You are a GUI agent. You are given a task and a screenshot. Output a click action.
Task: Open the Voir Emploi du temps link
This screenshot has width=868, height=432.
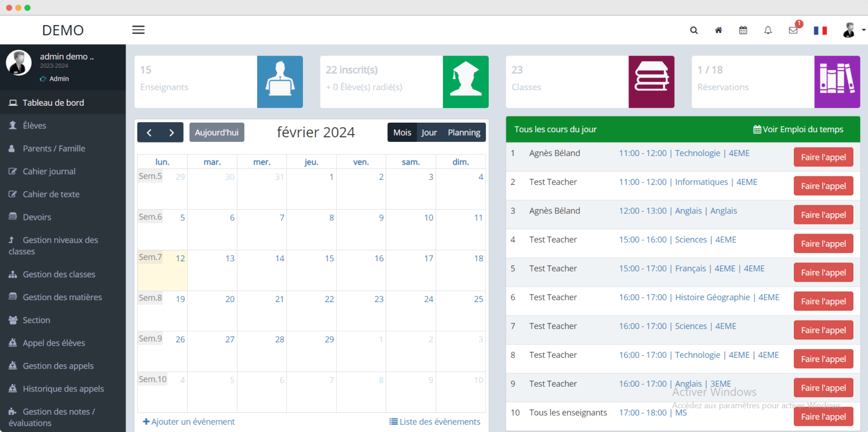click(798, 129)
